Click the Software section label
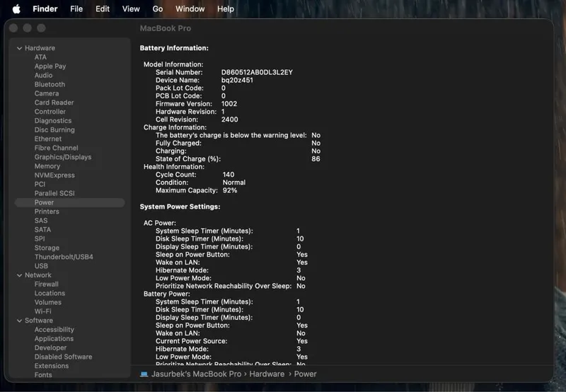Image resolution: width=566 pixels, height=392 pixels. (39, 321)
